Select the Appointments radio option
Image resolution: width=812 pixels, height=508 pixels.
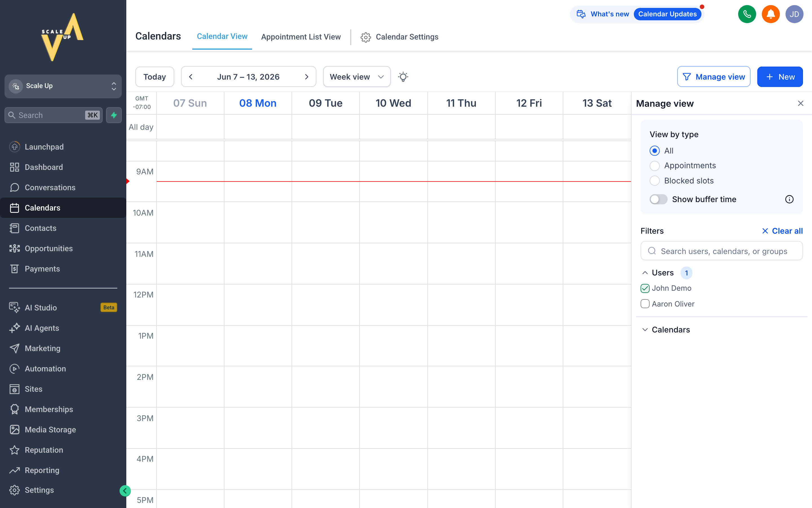[x=654, y=166]
